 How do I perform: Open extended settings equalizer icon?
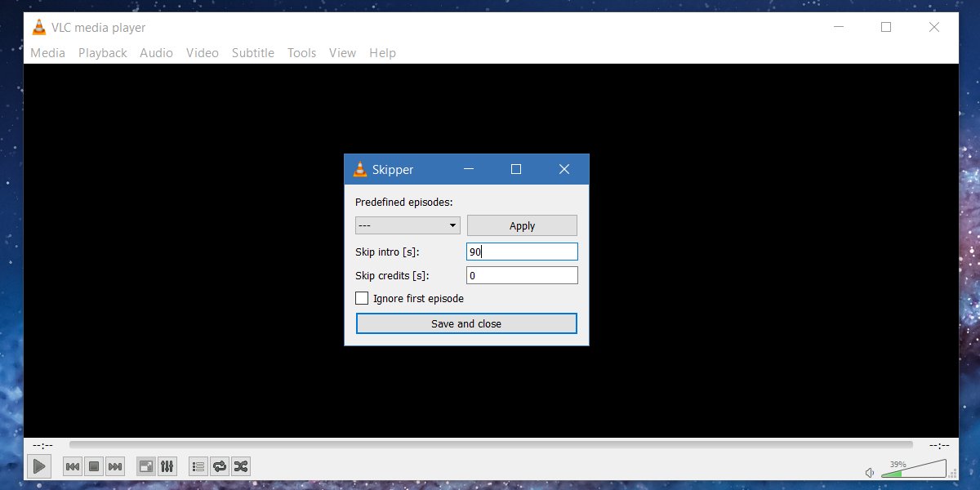(167, 466)
